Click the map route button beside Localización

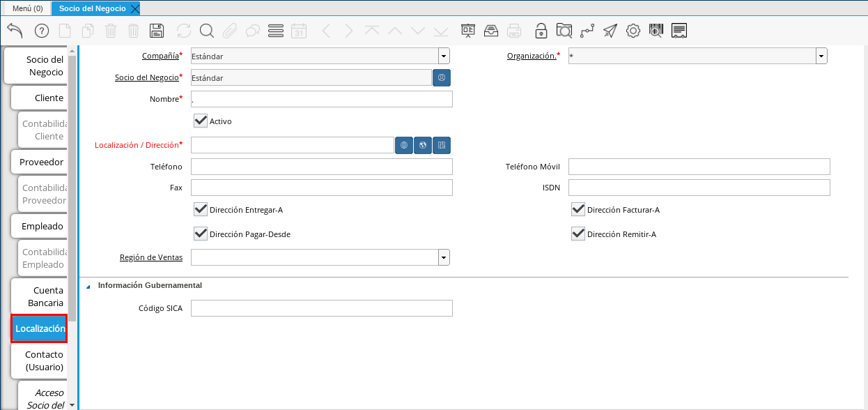(x=442, y=145)
